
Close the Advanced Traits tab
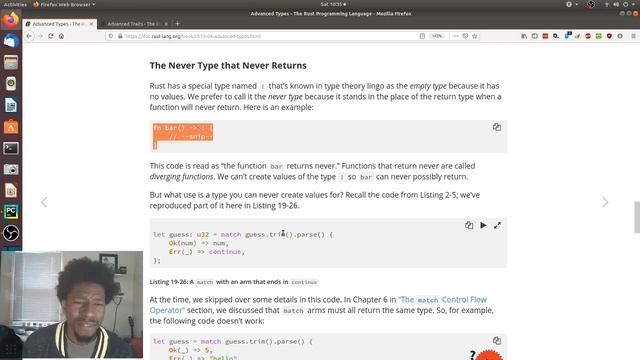[166, 24]
